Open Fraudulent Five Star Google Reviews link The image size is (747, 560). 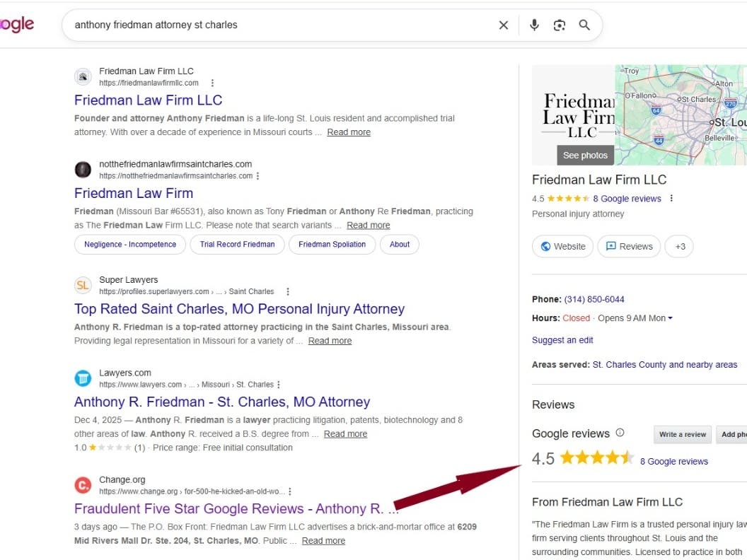(236, 508)
